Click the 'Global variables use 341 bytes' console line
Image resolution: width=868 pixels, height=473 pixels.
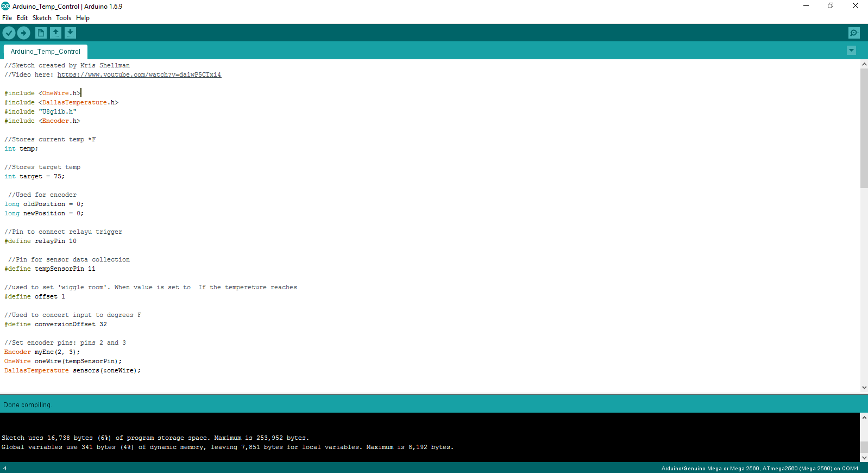pos(228,447)
